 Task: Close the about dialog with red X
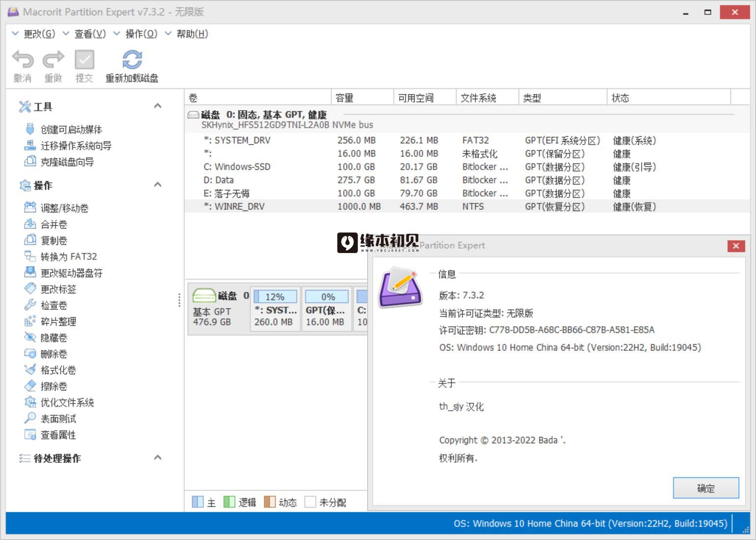[736, 246]
